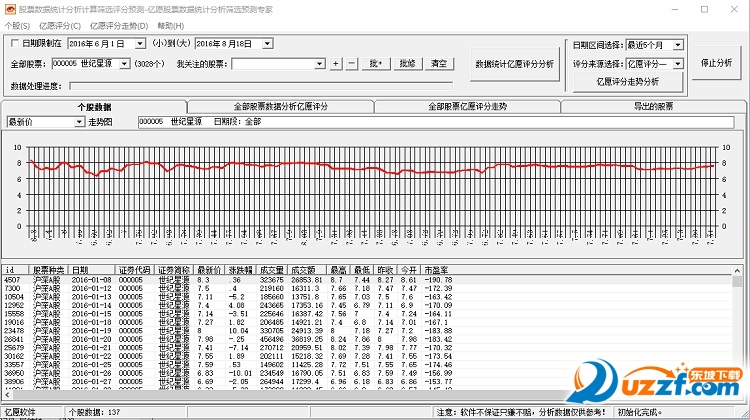Click the stock info field showing 000005 世纪星源
The height and width of the screenshot is (420, 750).
[x=436, y=122]
